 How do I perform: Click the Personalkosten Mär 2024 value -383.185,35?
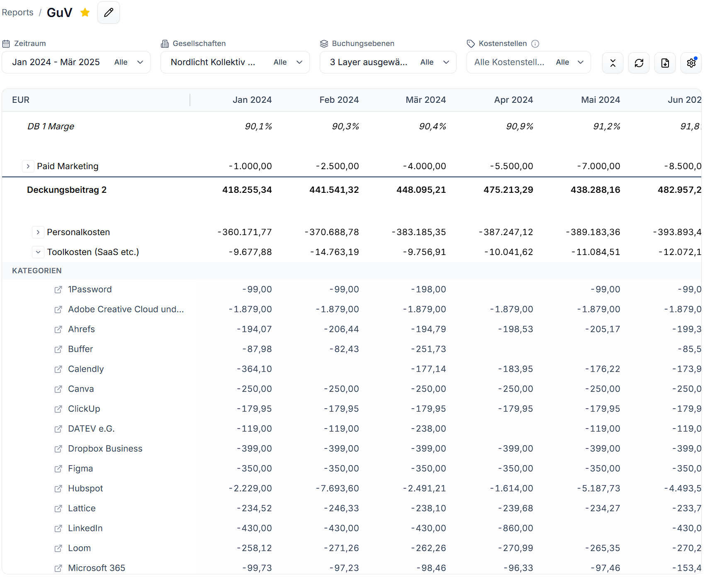[419, 232]
